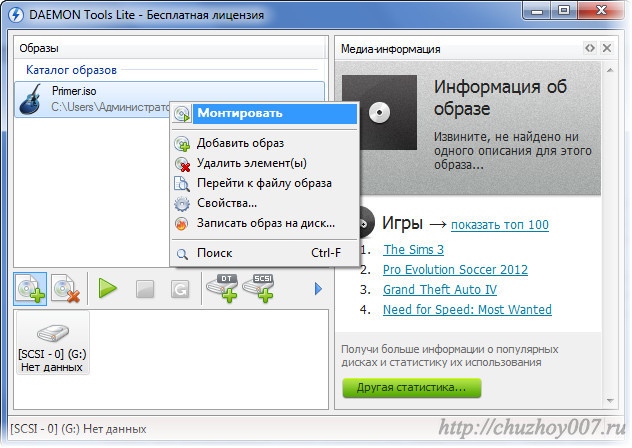
Task: Click the mount disc icon in context menu
Action: click(182, 114)
